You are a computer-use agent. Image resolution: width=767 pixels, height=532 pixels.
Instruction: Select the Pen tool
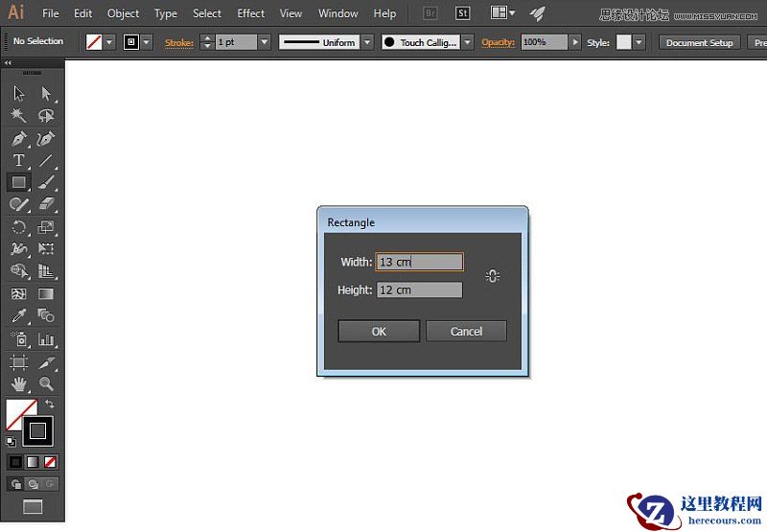coord(18,139)
